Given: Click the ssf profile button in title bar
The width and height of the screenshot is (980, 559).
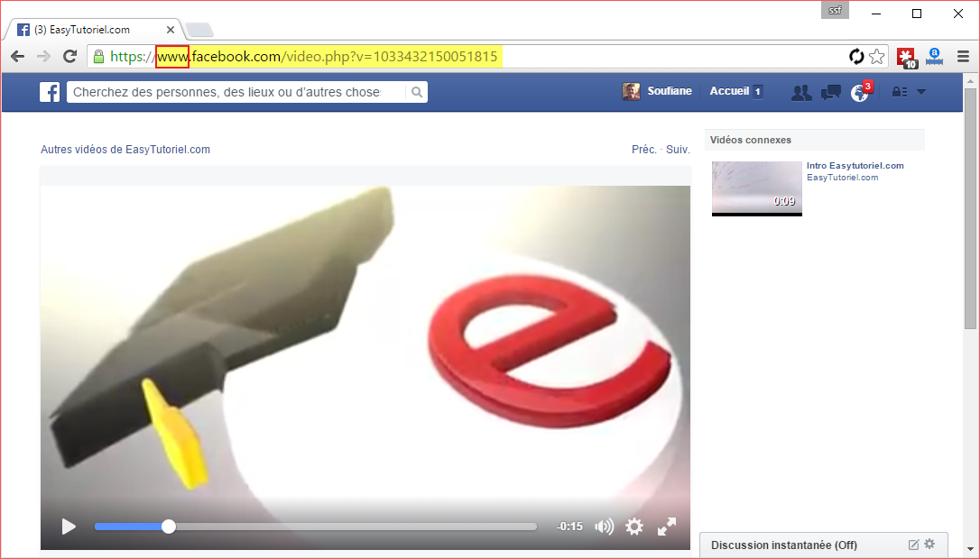Looking at the screenshot, I should 835,11.
